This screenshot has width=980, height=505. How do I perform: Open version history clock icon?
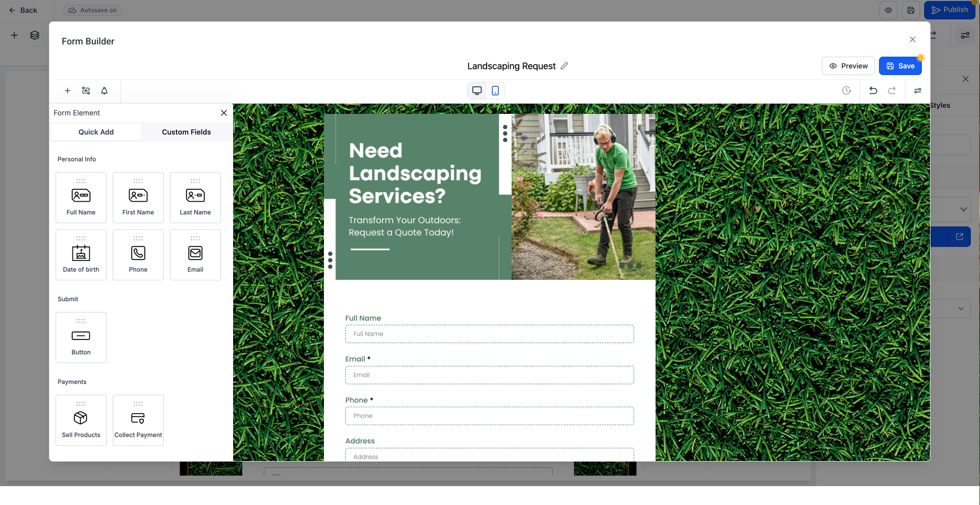tap(846, 90)
